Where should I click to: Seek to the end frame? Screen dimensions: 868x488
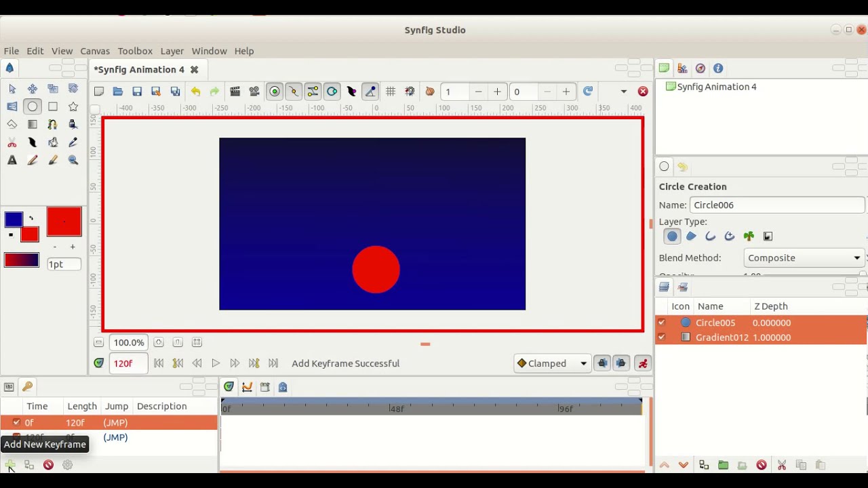point(273,363)
